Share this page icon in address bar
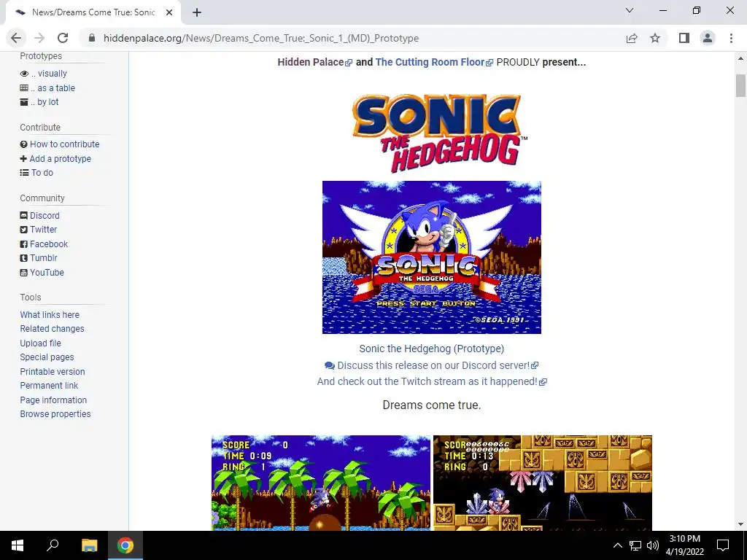This screenshot has height=560, width=747. [632, 38]
